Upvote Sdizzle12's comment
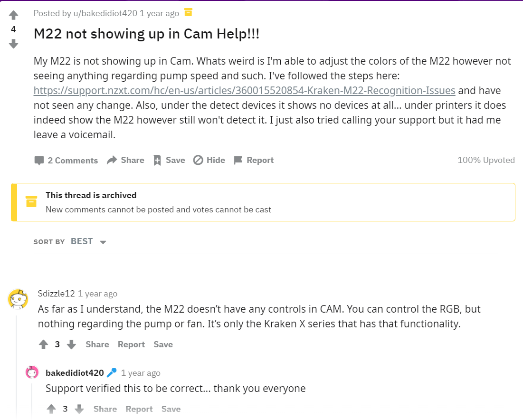 coord(43,344)
